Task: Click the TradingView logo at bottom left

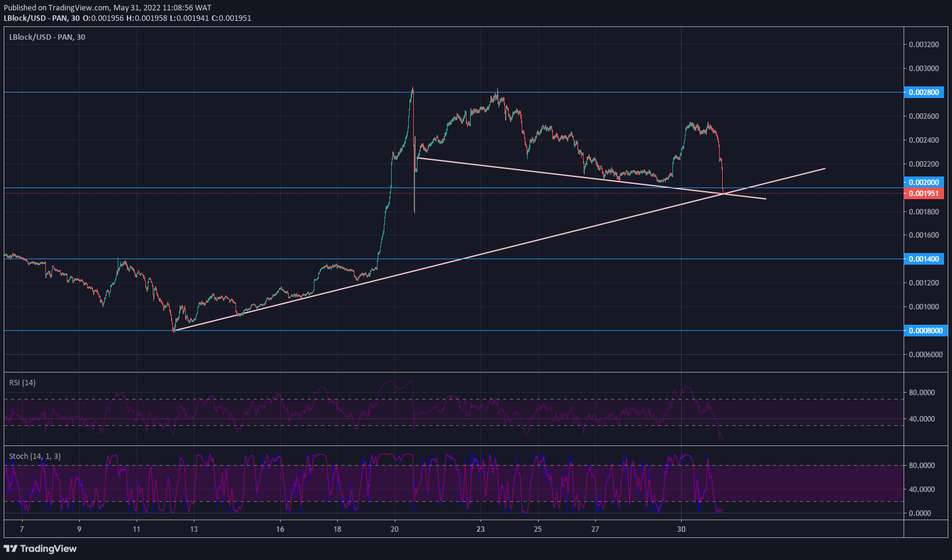Action: (40, 548)
